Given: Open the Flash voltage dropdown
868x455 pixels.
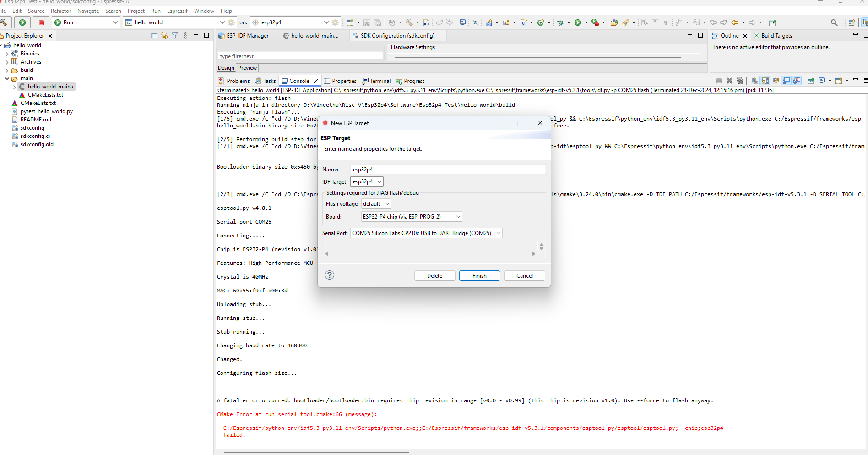Looking at the screenshot, I should pos(376,204).
